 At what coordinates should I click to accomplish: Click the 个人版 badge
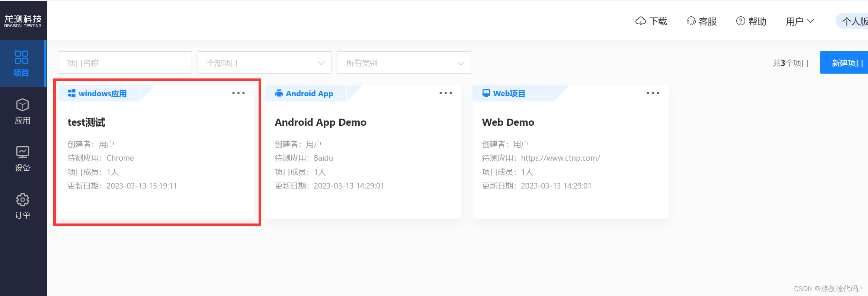point(853,21)
